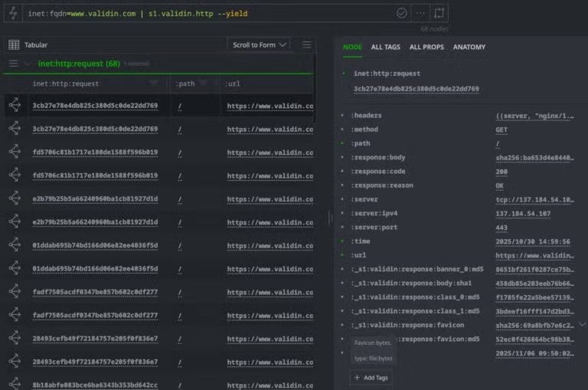Click the :method property name
The height and width of the screenshot is (390, 588).
tap(364, 129)
